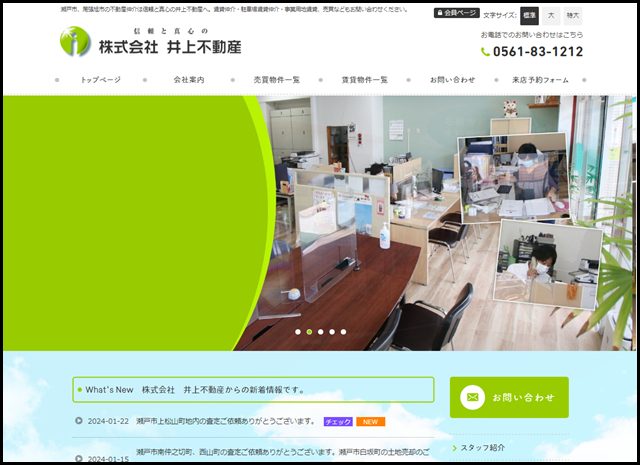Click the What's New heading box
640x465 pixels.
tap(253, 390)
